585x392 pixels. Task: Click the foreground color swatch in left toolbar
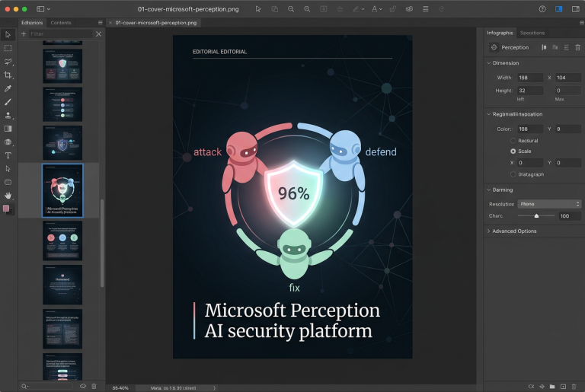pos(6,209)
